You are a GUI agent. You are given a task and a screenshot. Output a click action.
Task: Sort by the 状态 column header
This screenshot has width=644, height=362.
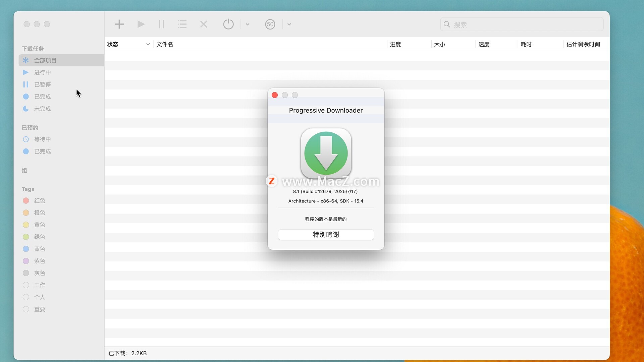click(129, 44)
